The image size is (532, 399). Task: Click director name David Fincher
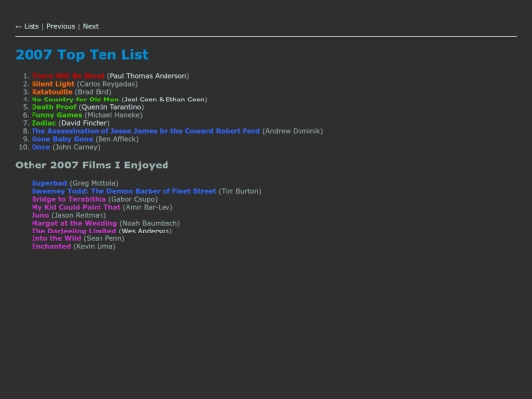click(x=84, y=123)
